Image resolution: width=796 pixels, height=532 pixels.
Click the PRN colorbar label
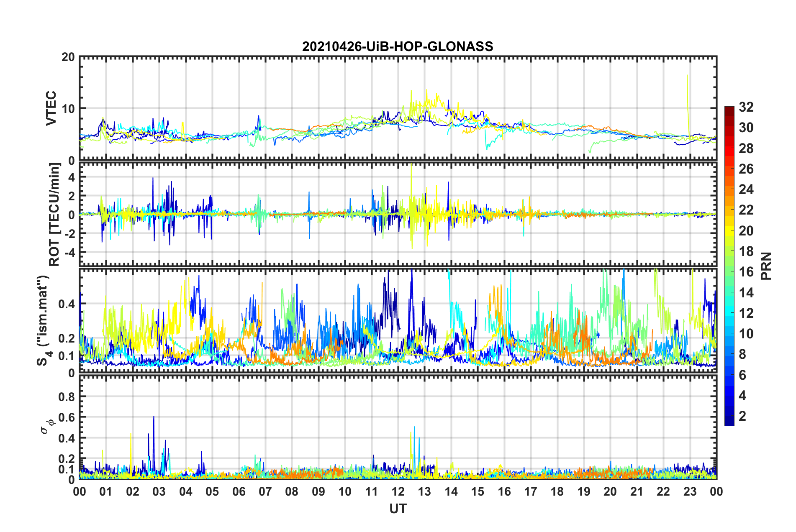click(766, 266)
